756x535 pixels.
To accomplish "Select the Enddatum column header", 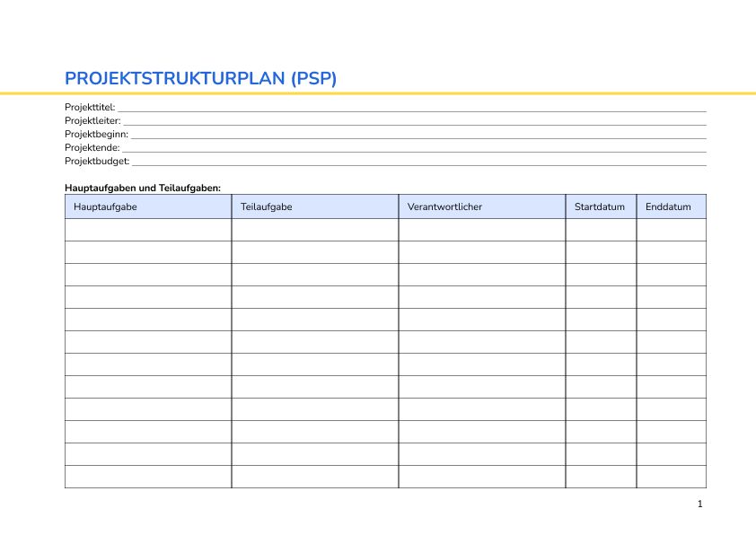I will click(669, 206).
